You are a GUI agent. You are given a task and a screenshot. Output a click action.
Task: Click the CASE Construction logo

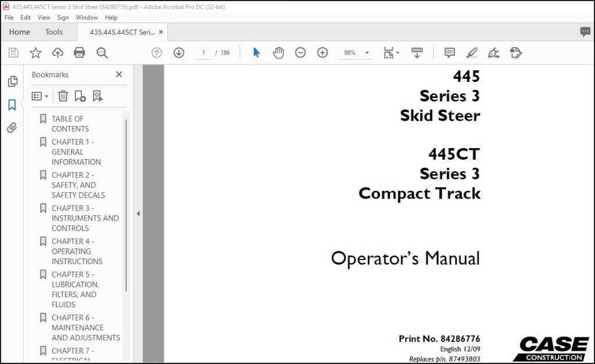(551, 349)
